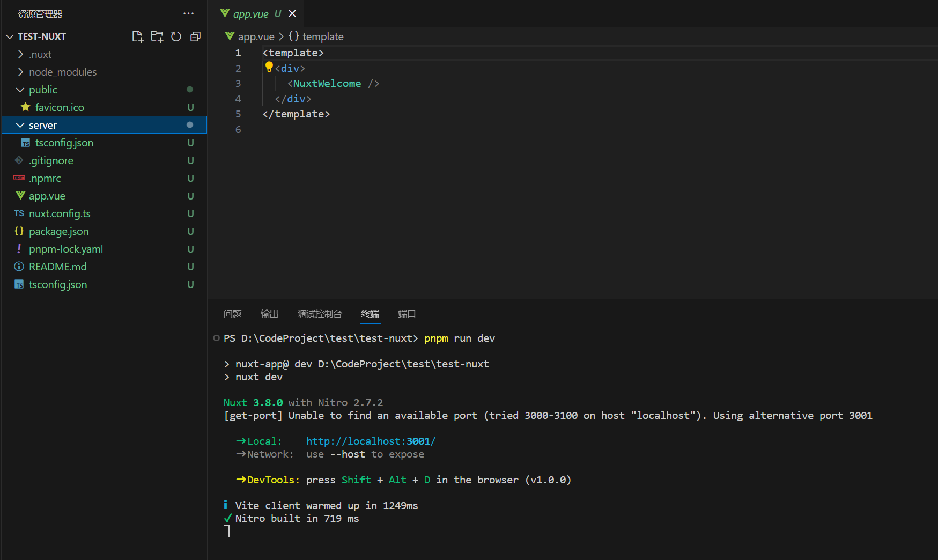Click app.vue in the breadcrumb
Viewport: 938px width, 560px height.
pos(256,36)
